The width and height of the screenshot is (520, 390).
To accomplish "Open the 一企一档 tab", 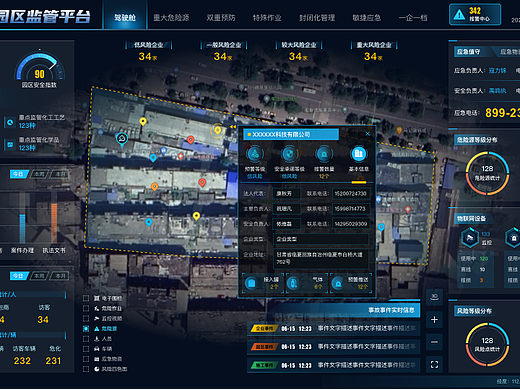I will click(x=413, y=18).
